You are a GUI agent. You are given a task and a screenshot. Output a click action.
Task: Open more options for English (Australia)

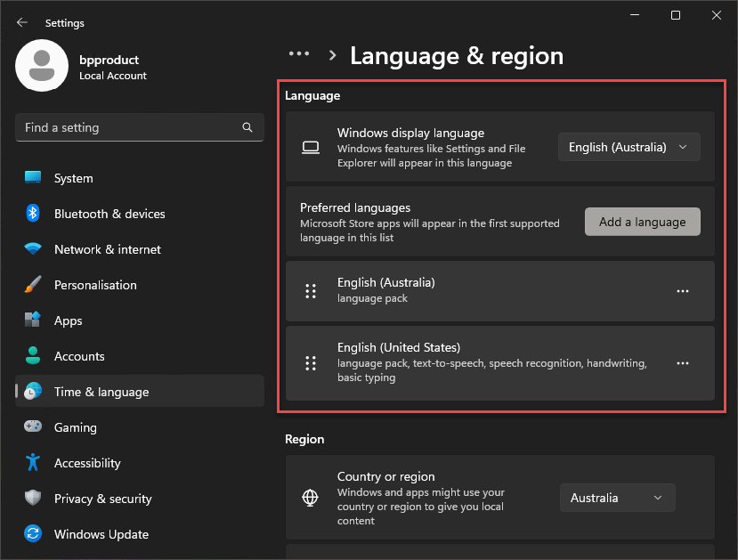(683, 291)
